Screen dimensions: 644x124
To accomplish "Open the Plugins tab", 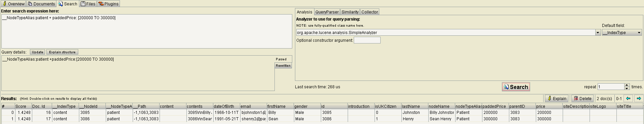I will pos(108,4).
